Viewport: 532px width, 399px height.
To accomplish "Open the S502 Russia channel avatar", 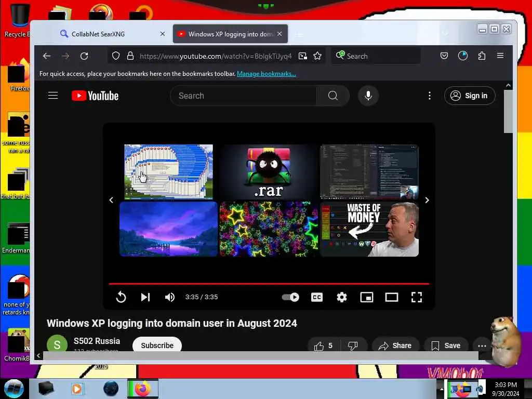I will click(57, 343).
